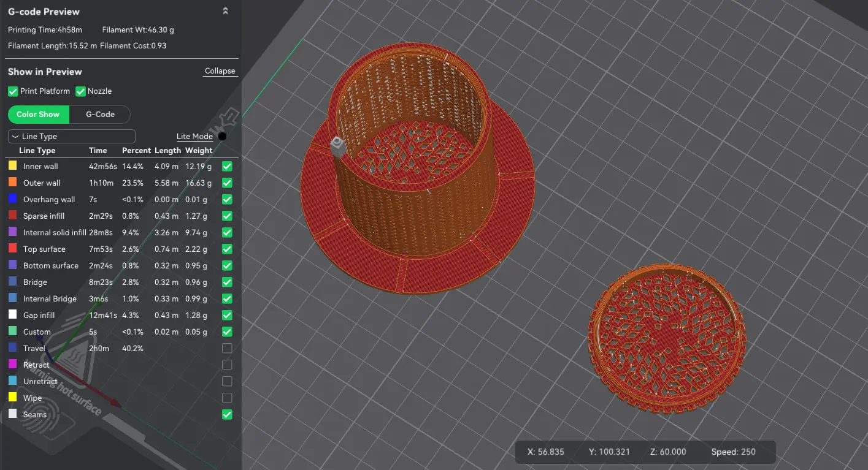Click the Printing Time 4h58m text
868x470 pixels.
click(x=45, y=30)
